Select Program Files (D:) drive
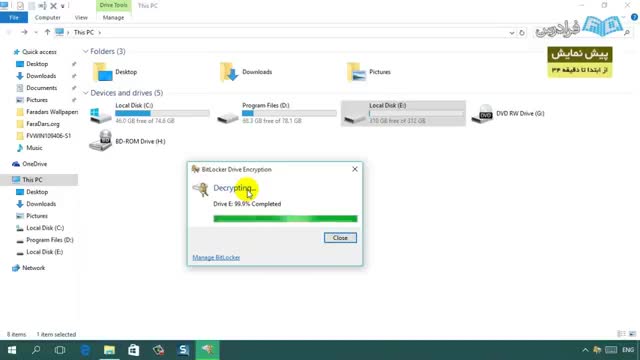 click(276, 113)
